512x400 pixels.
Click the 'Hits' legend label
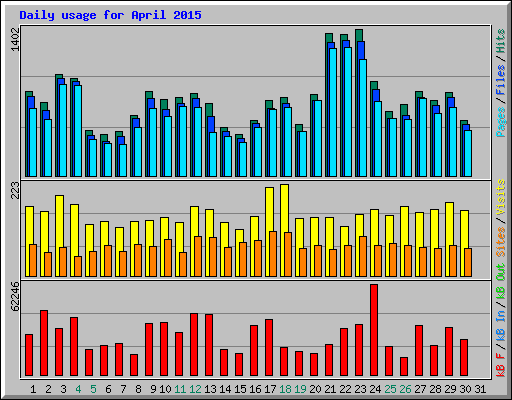(x=501, y=41)
